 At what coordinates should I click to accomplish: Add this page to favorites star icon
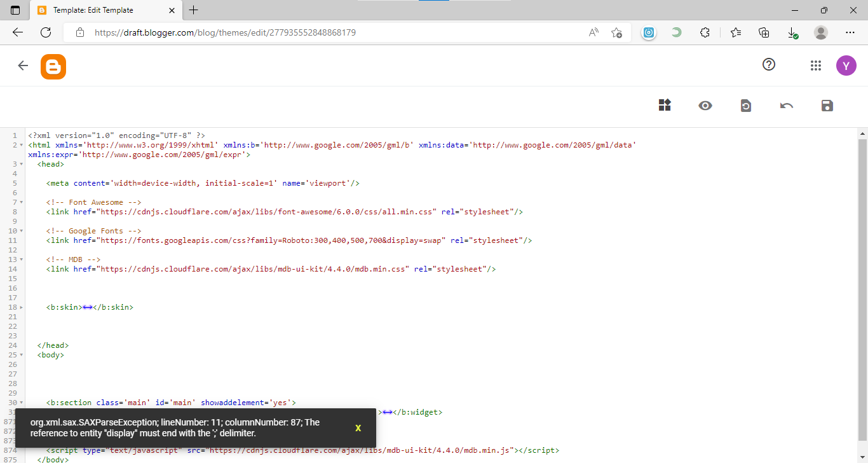(616, 32)
